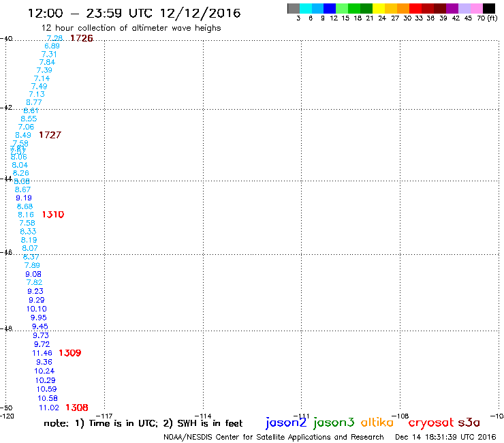Select the wave height value 11.02

[x=49, y=408]
